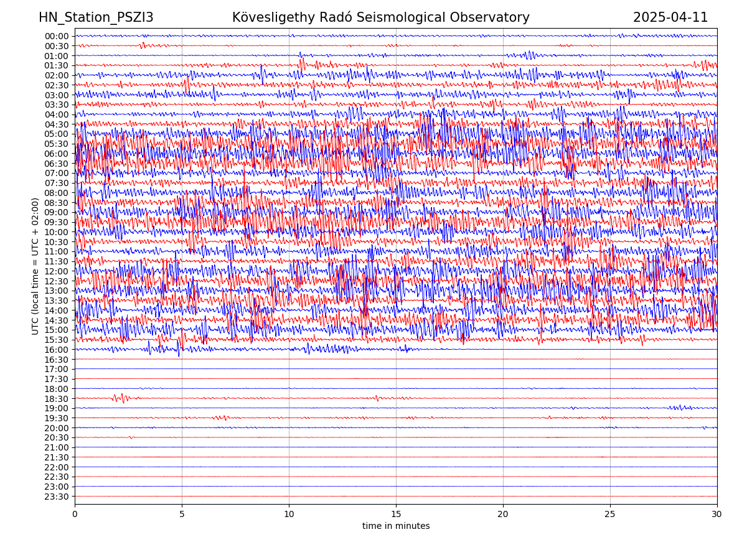Viewport: 747px width, 560px height.
Task: Click the 10 tick on the minutes axis
Action: [x=289, y=515]
